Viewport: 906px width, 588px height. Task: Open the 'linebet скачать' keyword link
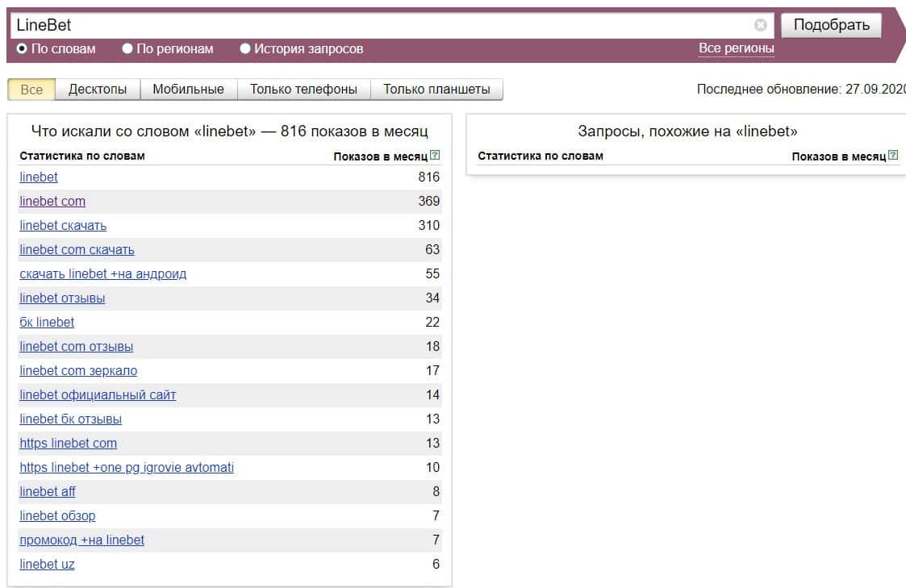(x=63, y=226)
